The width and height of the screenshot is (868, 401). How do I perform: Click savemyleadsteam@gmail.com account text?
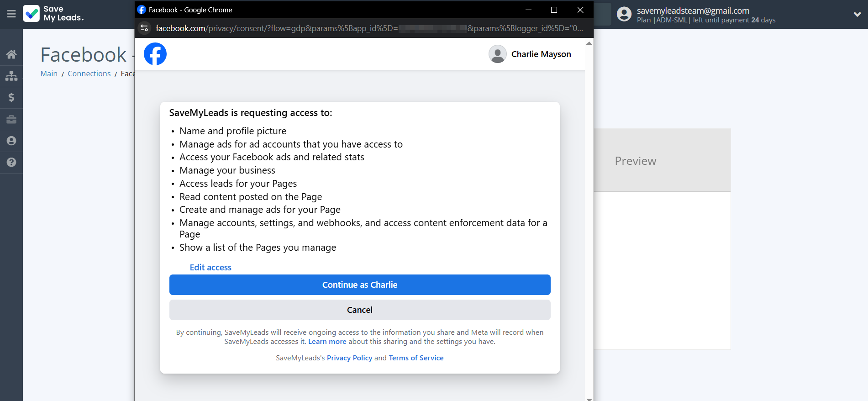pos(693,11)
